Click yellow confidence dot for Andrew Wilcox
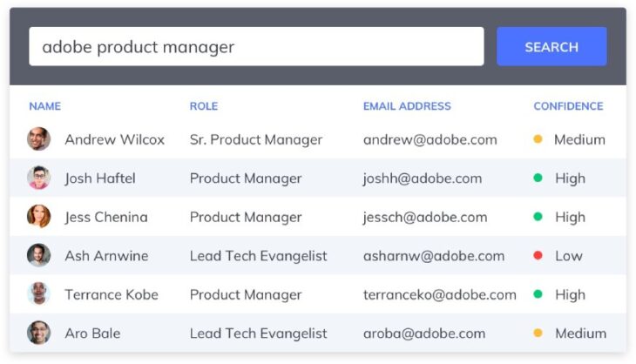The image size is (636, 364). pyautogui.click(x=538, y=139)
